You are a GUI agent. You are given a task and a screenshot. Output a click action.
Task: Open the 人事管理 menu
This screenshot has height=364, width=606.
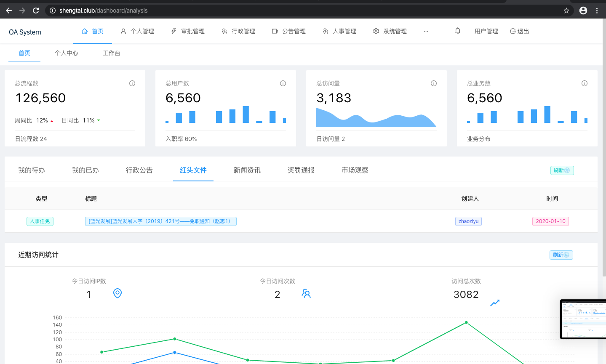click(x=339, y=31)
